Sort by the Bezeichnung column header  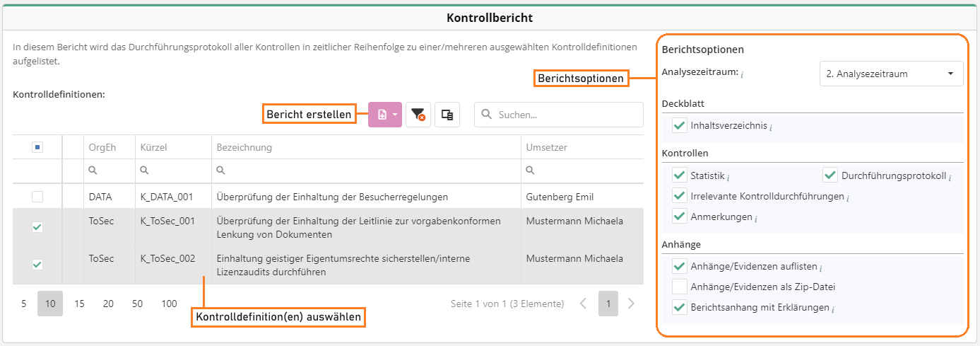244,147
